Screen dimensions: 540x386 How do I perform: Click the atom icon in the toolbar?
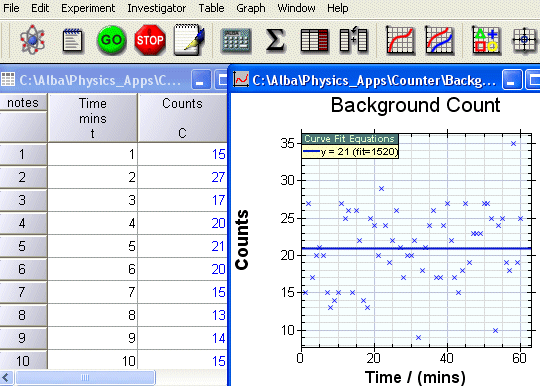coord(32,40)
